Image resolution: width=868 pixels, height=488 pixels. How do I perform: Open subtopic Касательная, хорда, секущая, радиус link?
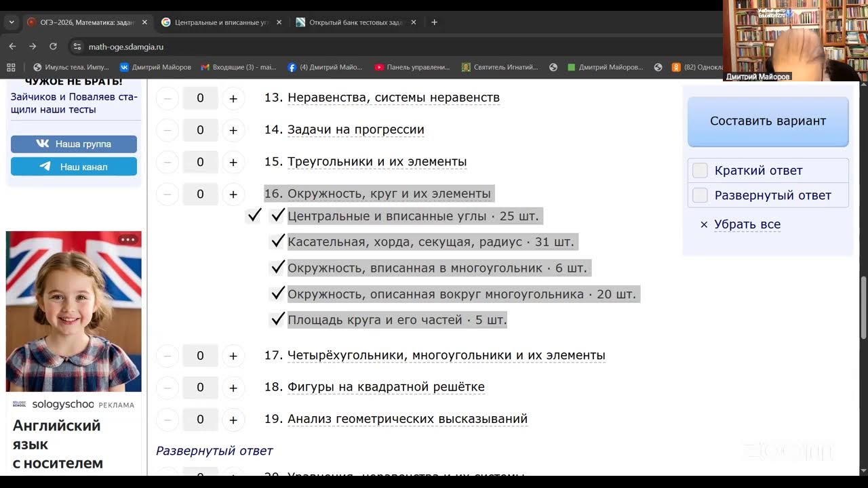click(405, 242)
